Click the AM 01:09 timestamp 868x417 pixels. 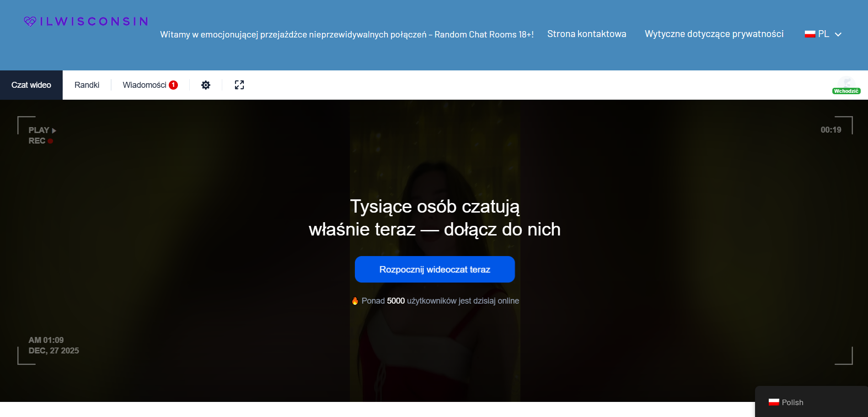tap(46, 340)
